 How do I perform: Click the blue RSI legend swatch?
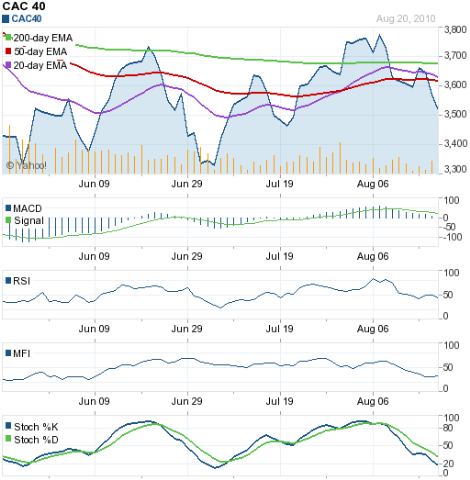pos(8,281)
